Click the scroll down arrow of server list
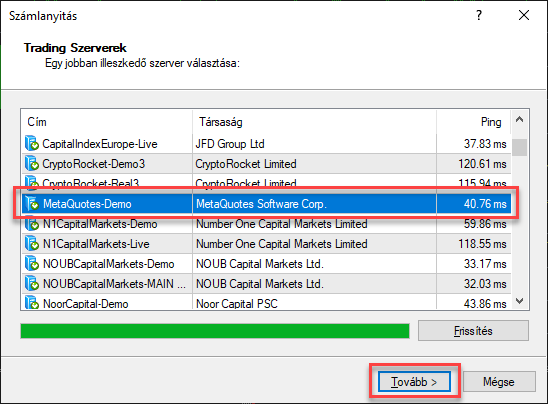The height and width of the screenshot is (404, 548). pyautogui.click(x=520, y=301)
